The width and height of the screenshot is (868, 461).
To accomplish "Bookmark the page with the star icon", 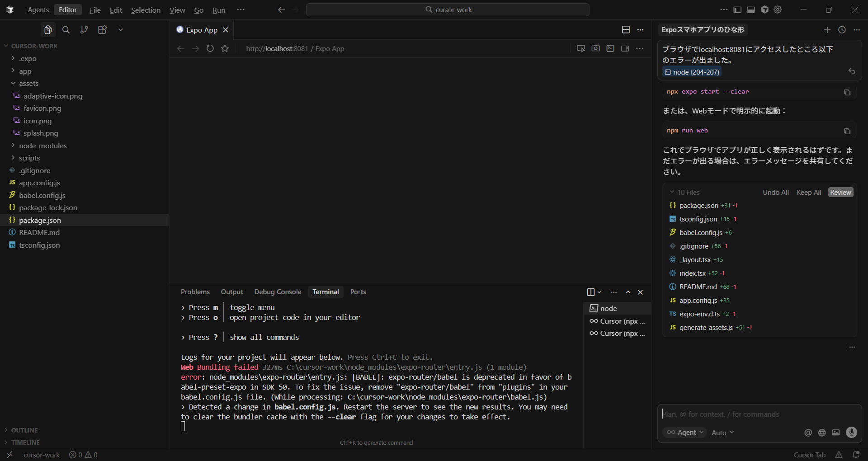I will coord(225,48).
